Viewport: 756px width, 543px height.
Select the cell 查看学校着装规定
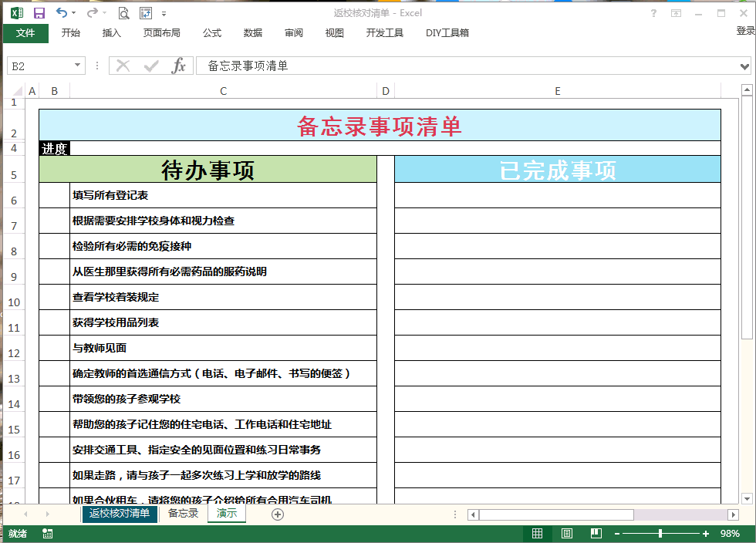(223, 297)
